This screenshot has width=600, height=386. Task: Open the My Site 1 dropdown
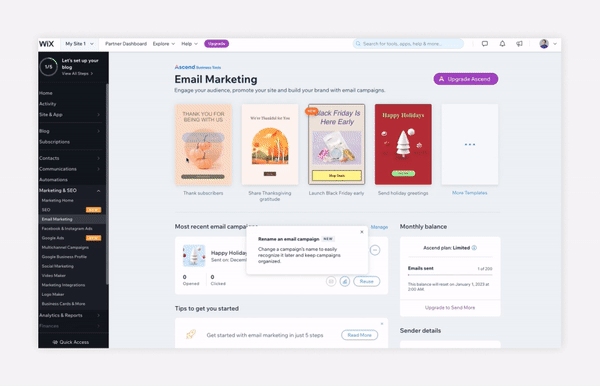click(x=79, y=44)
